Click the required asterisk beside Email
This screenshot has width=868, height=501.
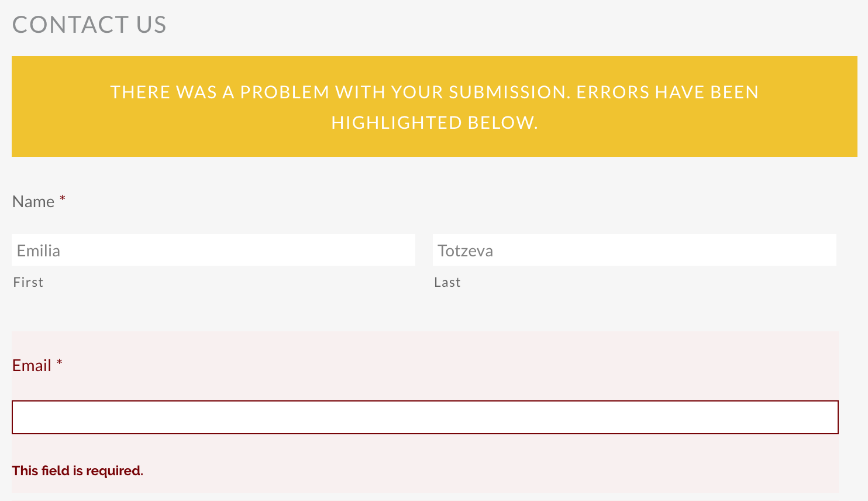[x=59, y=364]
